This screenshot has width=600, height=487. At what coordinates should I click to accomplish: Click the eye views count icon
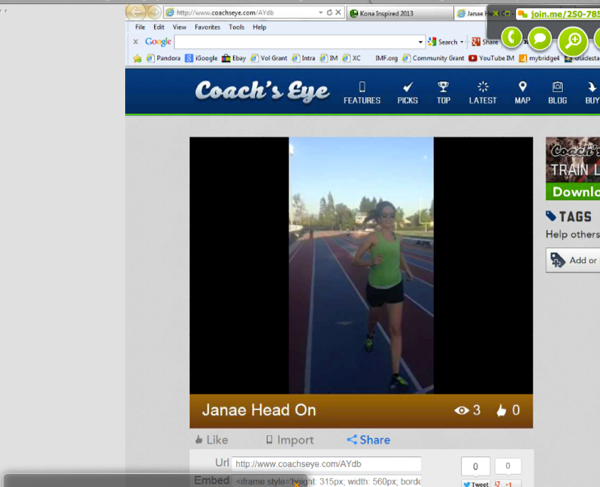[x=461, y=410]
